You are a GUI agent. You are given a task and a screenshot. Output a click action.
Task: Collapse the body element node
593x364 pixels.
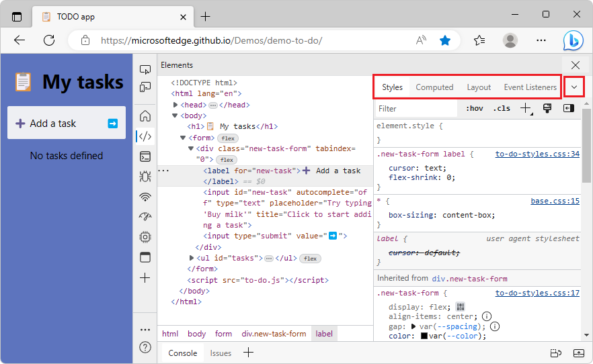[x=175, y=116]
